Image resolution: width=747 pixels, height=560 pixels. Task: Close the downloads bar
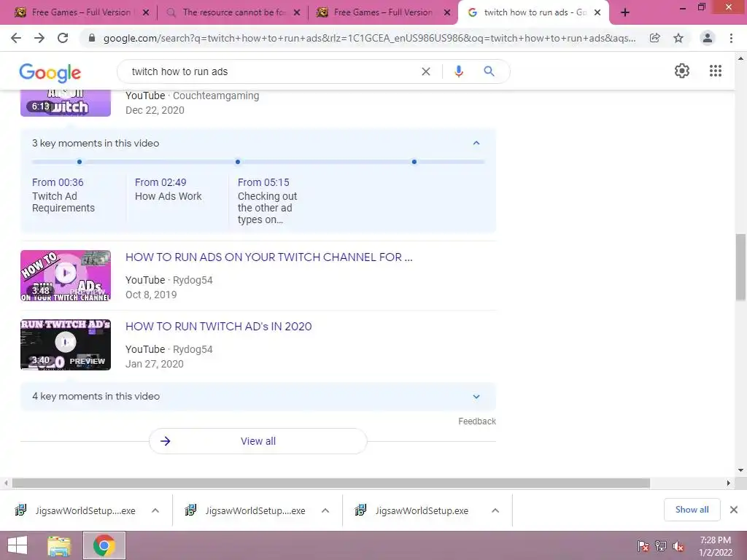(x=734, y=510)
